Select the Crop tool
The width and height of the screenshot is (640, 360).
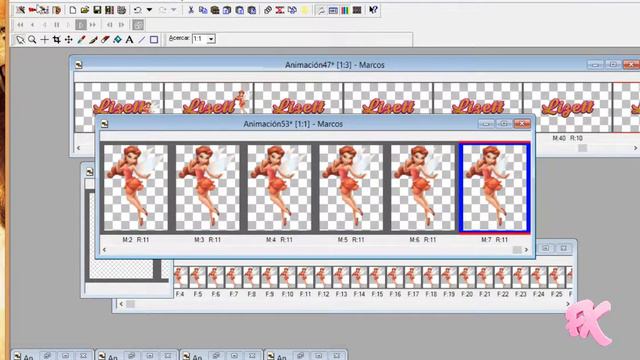[57, 40]
